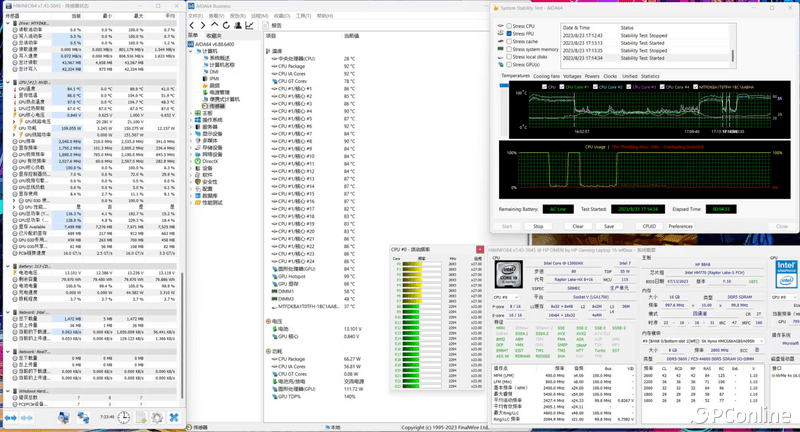Viewport: 800px width, 432px height.
Task: Click the HWiNFO log file icon
Action: pyautogui.click(x=141, y=418)
